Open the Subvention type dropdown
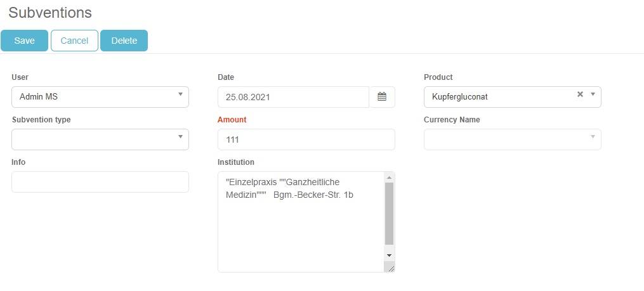Image resolution: width=644 pixels, height=291 pixels. point(100,139)
